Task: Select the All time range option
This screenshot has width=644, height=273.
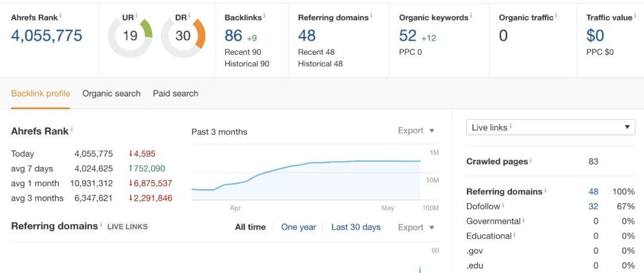Action: coord(250,227)
